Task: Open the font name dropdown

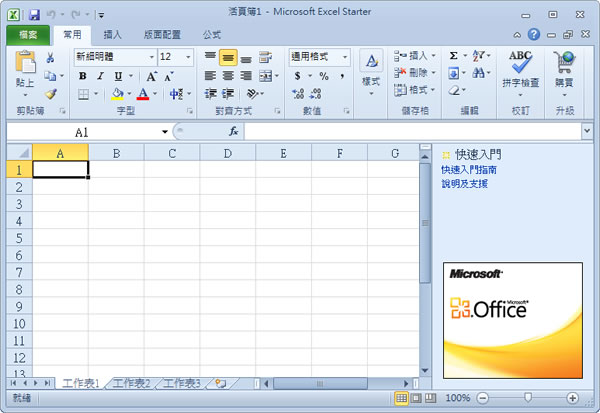Action: (152, 57)
